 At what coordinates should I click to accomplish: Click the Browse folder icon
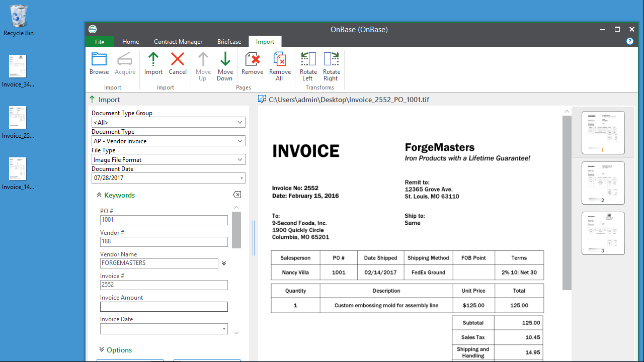(99, 60)
